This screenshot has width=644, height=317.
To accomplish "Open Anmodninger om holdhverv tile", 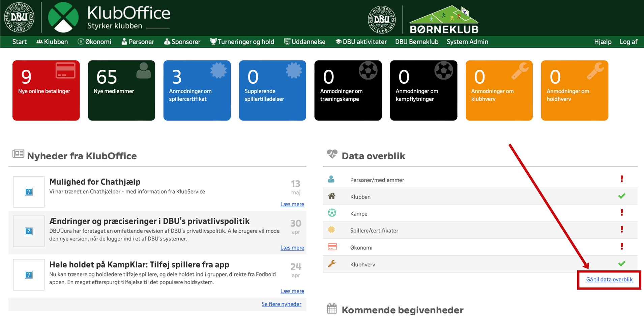I will click(x=575, y=90).
